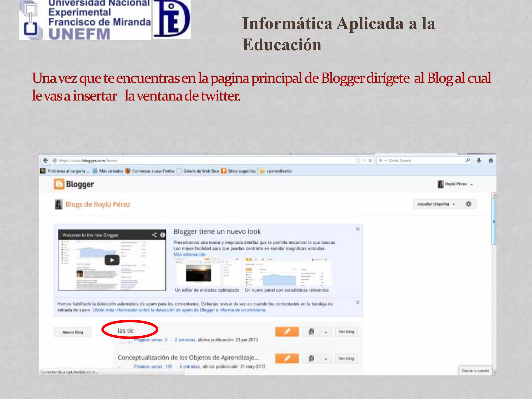Open the Delta Search engine selector dropdown
Viewport: 532px width, 399px height.
pos(382,161)
